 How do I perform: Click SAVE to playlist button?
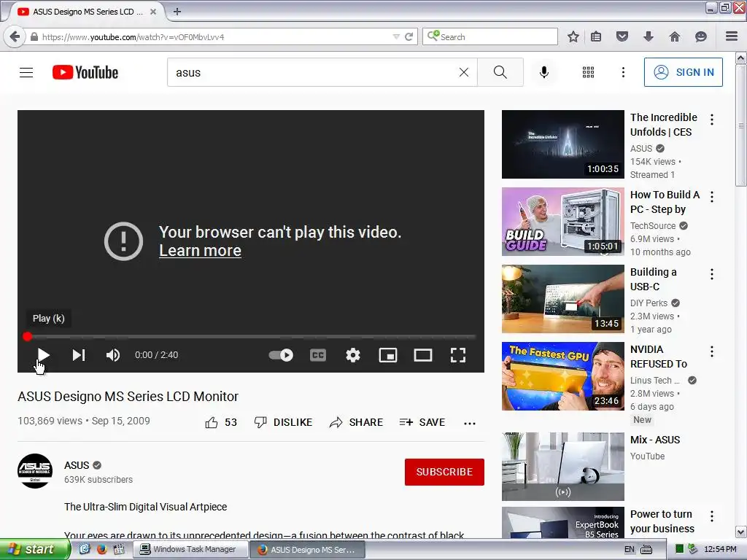[422, 422]
